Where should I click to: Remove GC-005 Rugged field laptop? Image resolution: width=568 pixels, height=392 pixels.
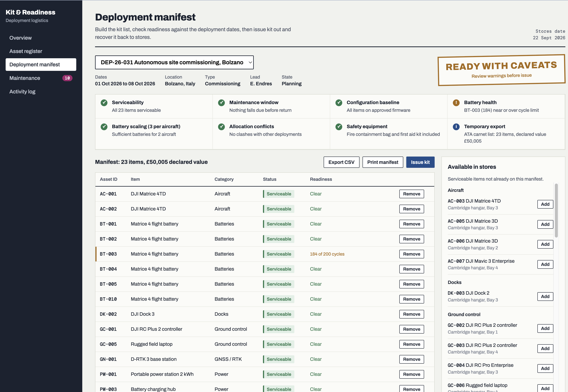click(411, 344)
